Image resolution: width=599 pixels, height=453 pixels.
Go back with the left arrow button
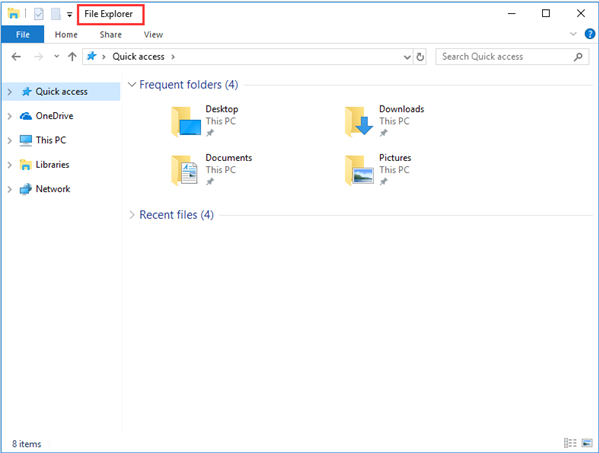[16, 57]
